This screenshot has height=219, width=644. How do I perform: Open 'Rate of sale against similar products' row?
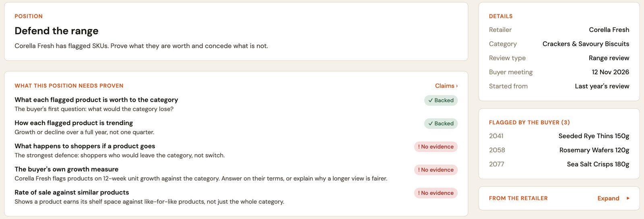coord(236,197)
